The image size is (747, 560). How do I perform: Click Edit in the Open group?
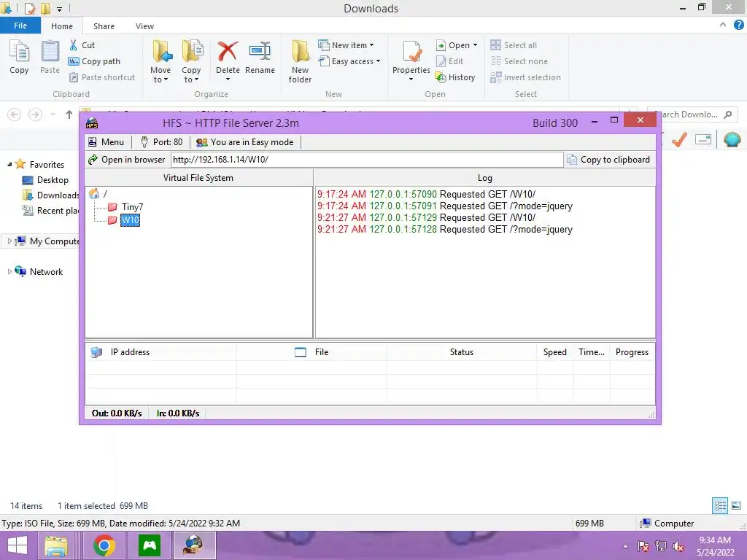click(449, 61)
